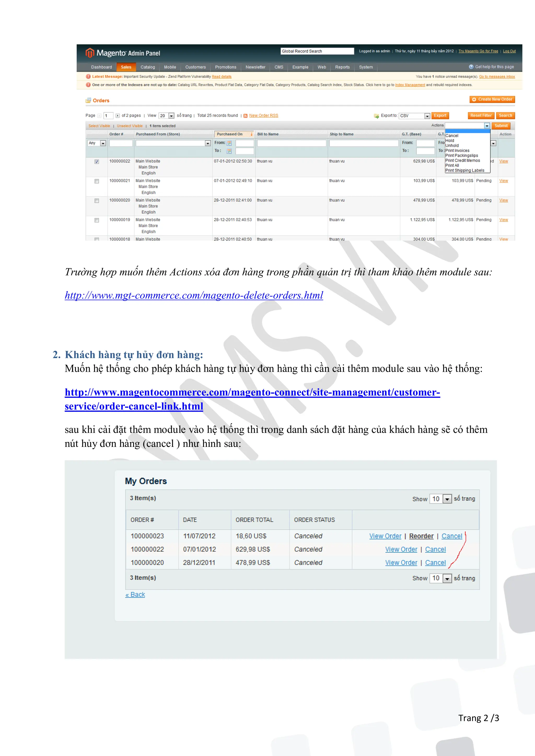The height and width of the screenshot is (756, 535).
Task: Open the Dashboard menu
Action: (x=101, y=67)
